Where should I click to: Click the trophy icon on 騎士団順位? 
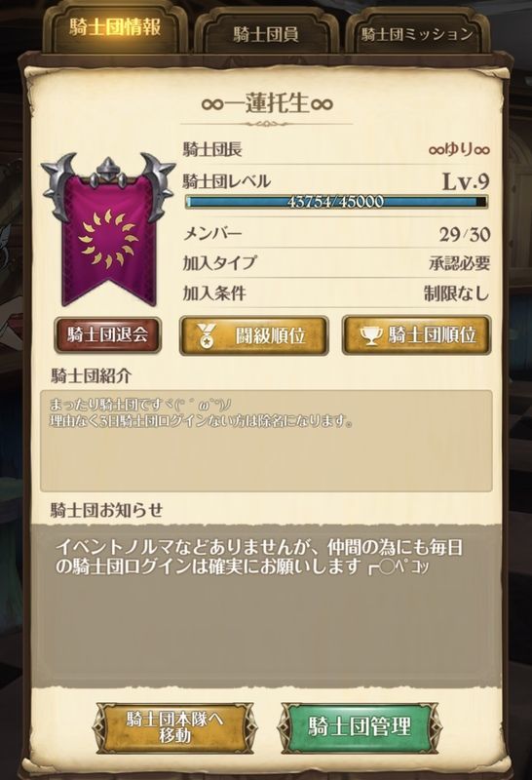[371, 335]
